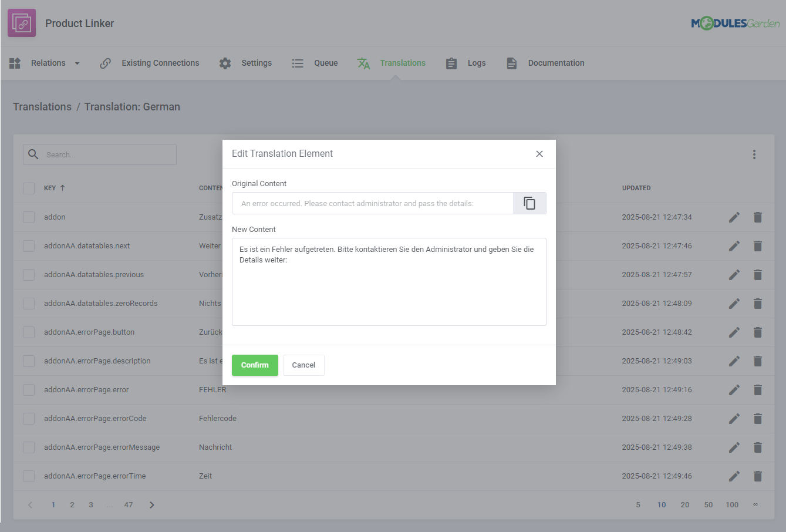
Task: Check the select-all checkbox in the header
Action: point(28,188)
